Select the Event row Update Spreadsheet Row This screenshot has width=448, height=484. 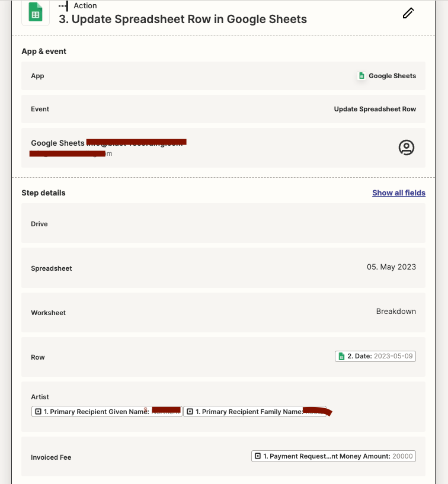point(223,109)
